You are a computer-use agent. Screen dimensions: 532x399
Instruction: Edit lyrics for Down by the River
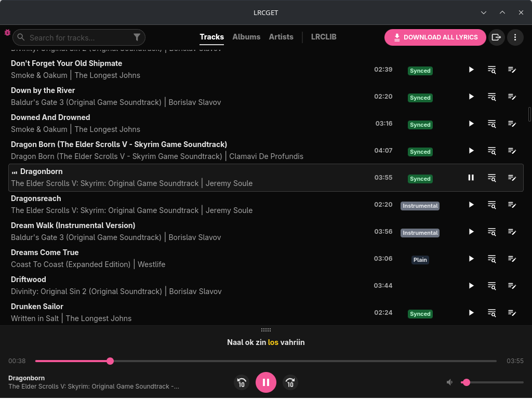point(512,97)
